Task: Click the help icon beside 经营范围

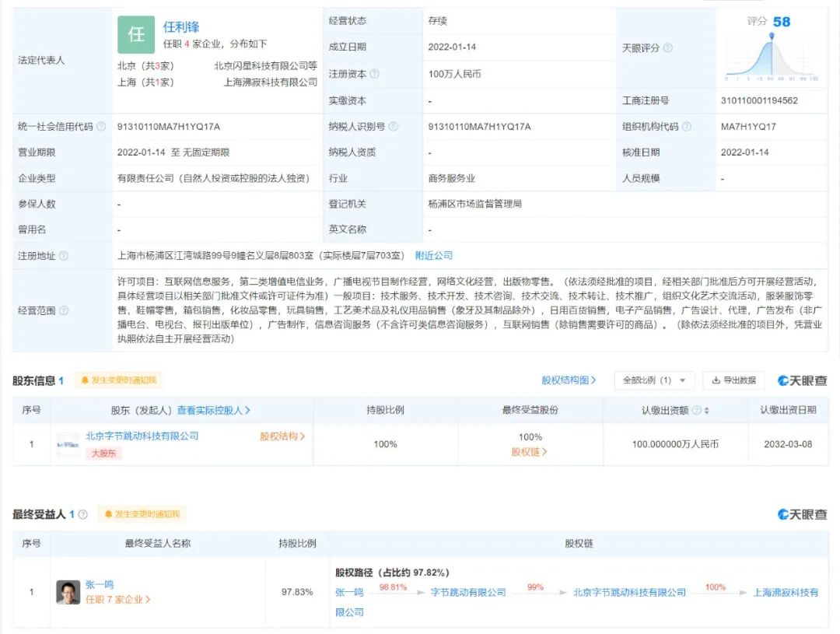Action: (64, 310)
